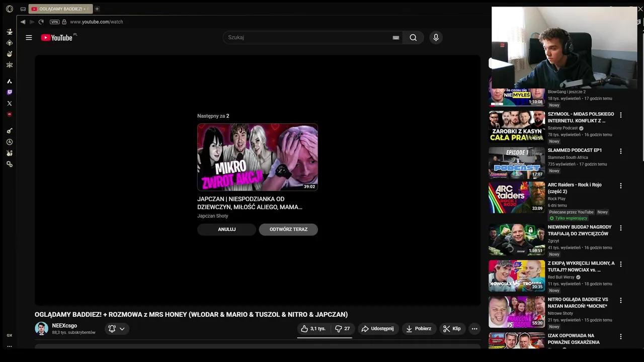Click the Klip scissors button
Viewport: 644px width, 362px height.
click(x=452, y=329)
